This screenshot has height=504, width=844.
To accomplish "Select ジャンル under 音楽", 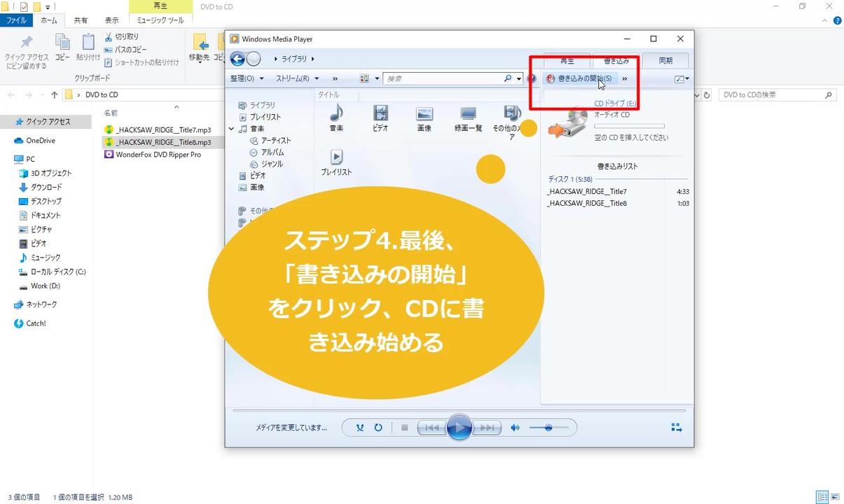I will click(266, 164).
